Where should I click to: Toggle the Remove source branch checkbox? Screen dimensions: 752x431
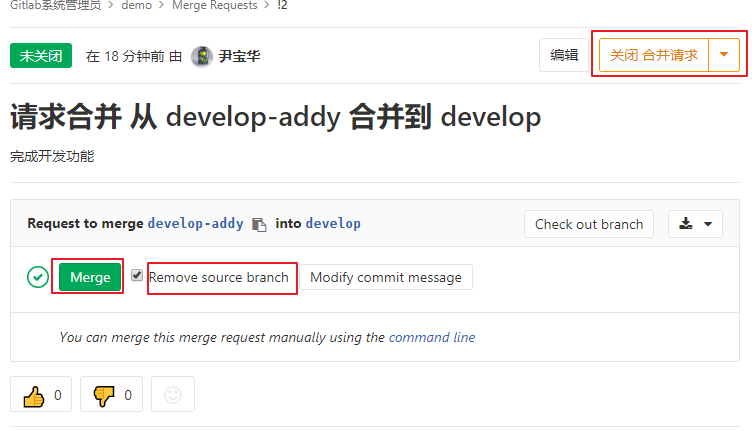(137, 276)
